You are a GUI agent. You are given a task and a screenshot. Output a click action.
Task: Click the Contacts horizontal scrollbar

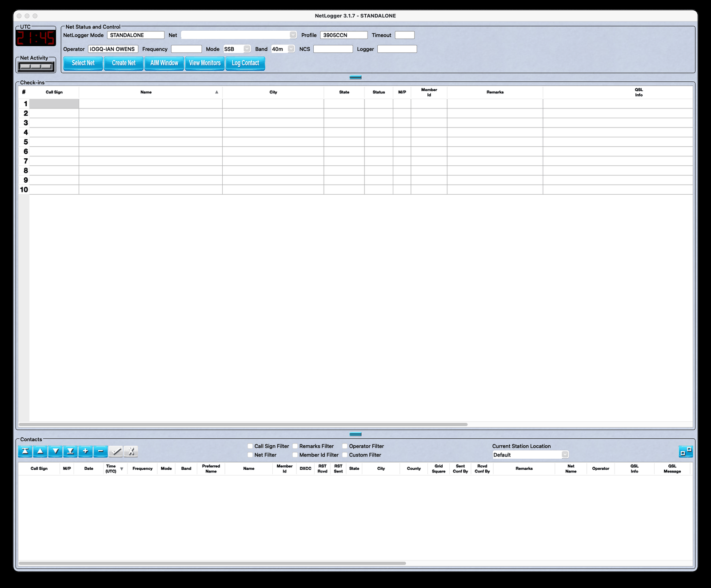(x=212, y=563)
